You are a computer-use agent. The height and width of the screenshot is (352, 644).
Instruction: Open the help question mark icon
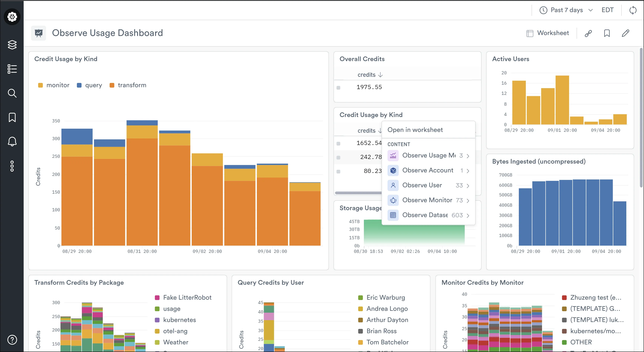[12, 340]
